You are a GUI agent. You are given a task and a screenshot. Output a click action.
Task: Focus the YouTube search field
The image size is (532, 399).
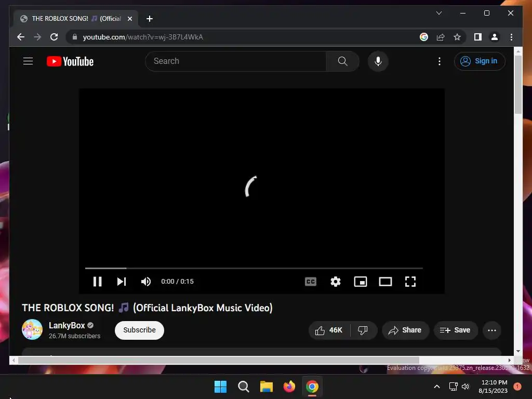pyautogui.click(x=236, y=61)
